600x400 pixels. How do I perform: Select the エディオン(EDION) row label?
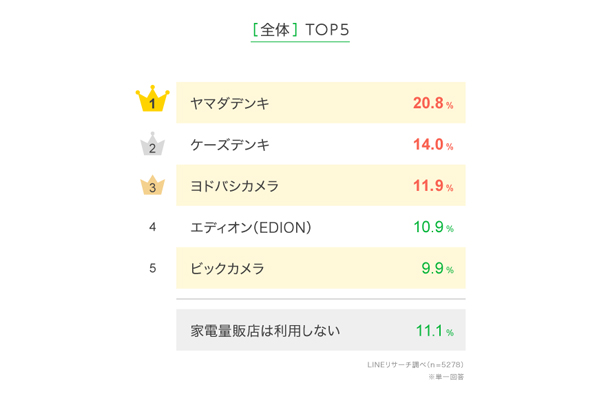(x=251, y=227)
